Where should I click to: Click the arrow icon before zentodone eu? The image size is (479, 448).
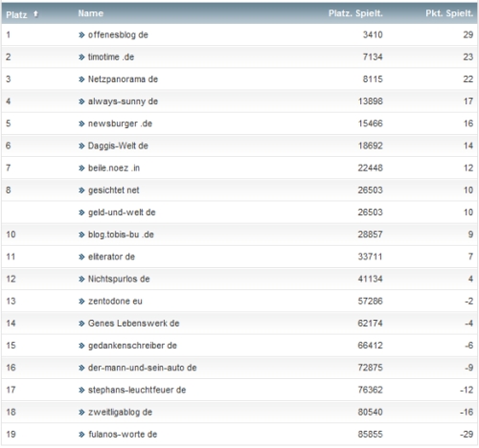81,302
